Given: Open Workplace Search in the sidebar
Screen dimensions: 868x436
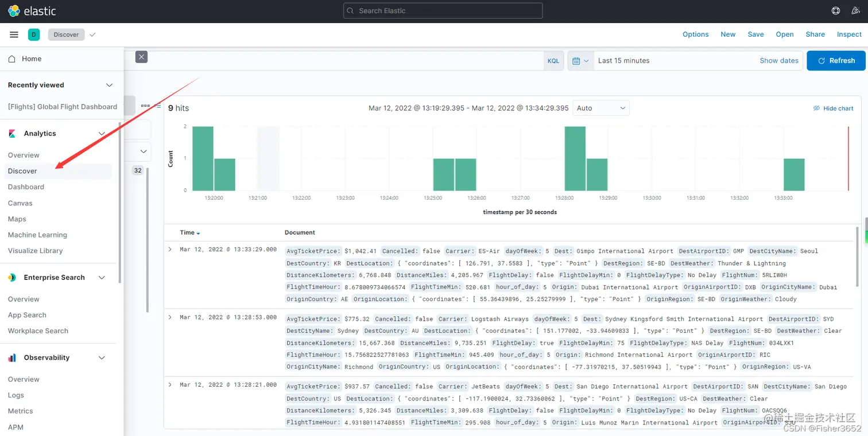Looking at the screenshot, I should tap(38, 331).
